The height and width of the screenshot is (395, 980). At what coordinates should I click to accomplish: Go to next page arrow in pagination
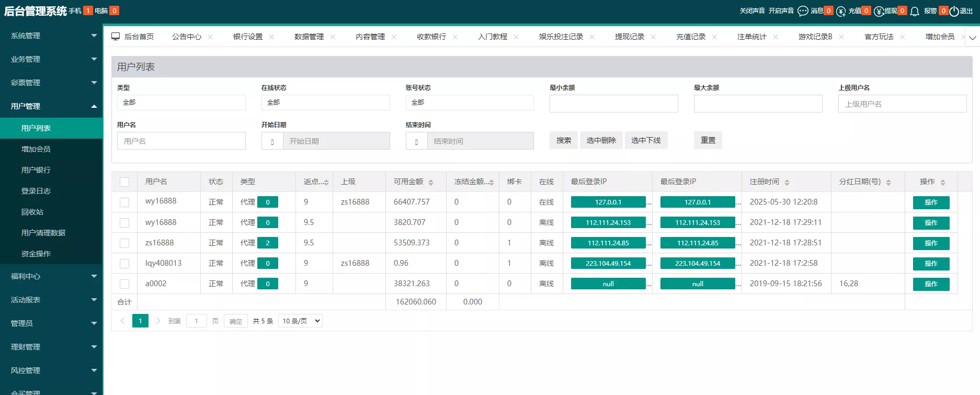pos(158,321)
